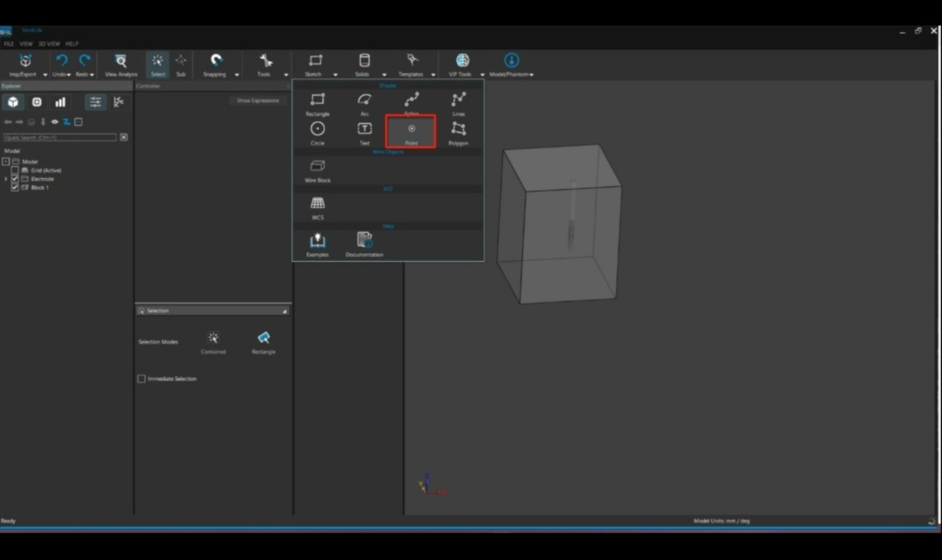Click the Quick Search input field
942x560 pixels.
tap(60, 137)
